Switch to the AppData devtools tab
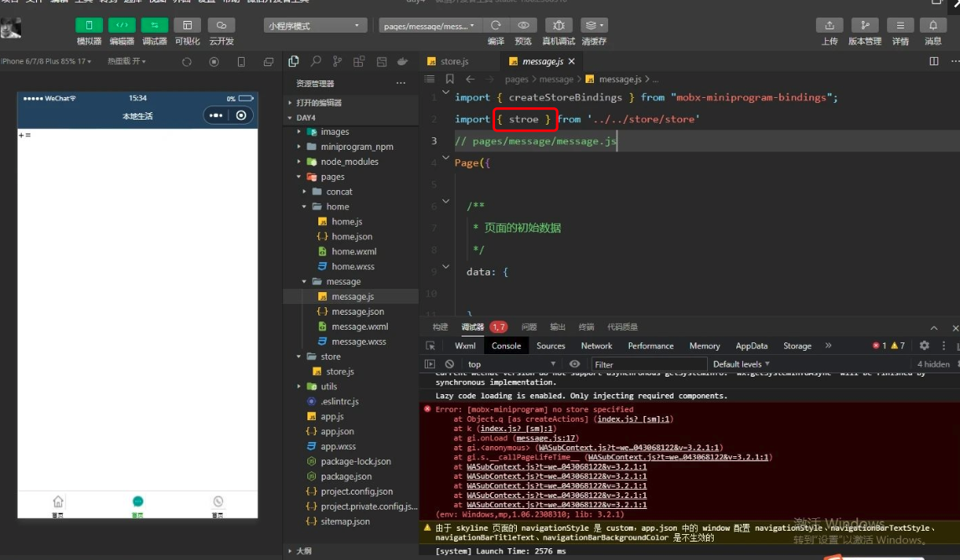 click(x=751, y=346)
